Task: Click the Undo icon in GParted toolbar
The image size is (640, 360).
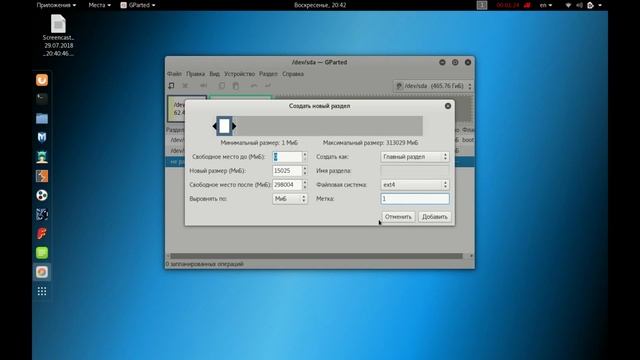Action: click(x=254, y=86)
